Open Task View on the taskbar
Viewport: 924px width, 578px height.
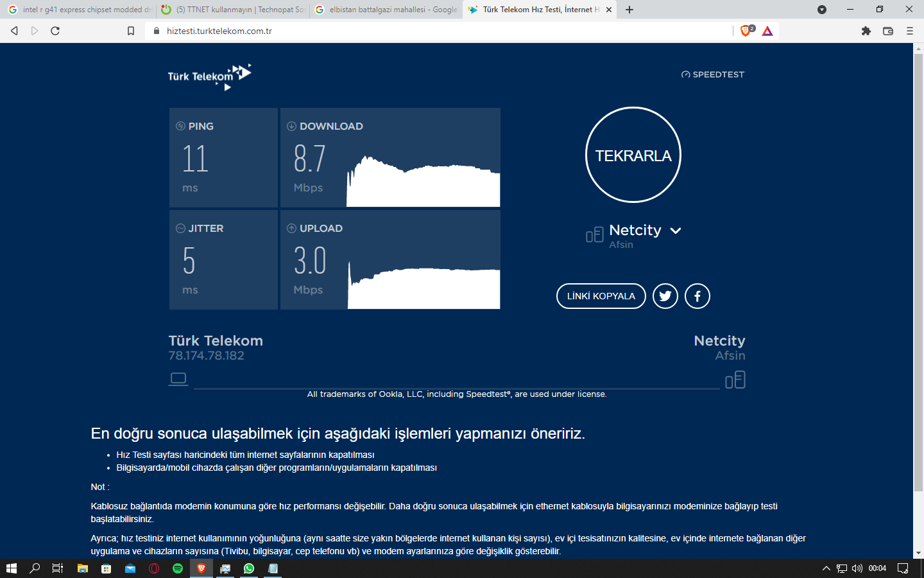[x=58, y=568]
